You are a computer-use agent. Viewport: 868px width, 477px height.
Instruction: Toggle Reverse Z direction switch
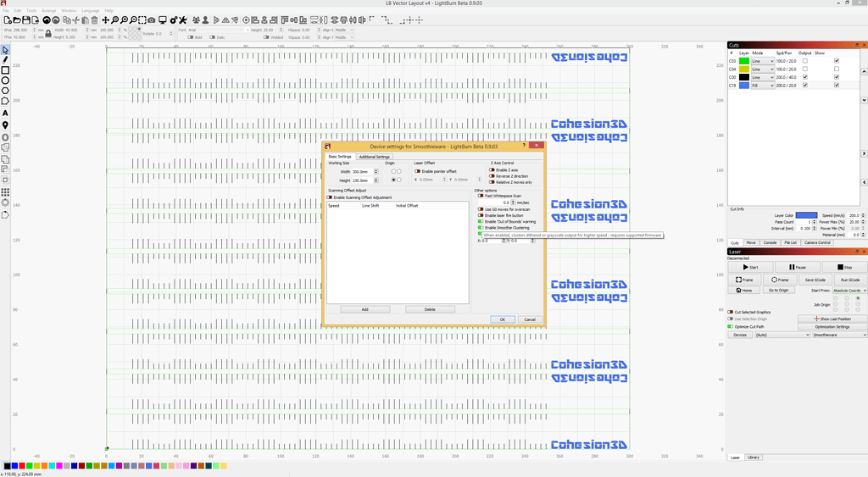pyautogui.click(x=492, y=176)
